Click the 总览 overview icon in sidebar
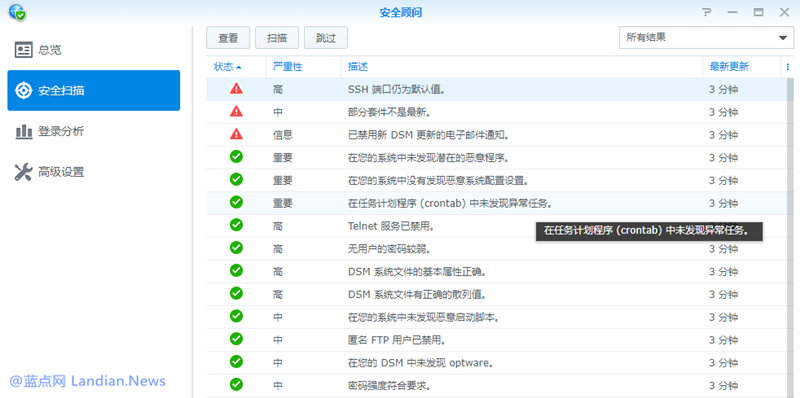Screen dimensions: 800x398 (23, 50)
